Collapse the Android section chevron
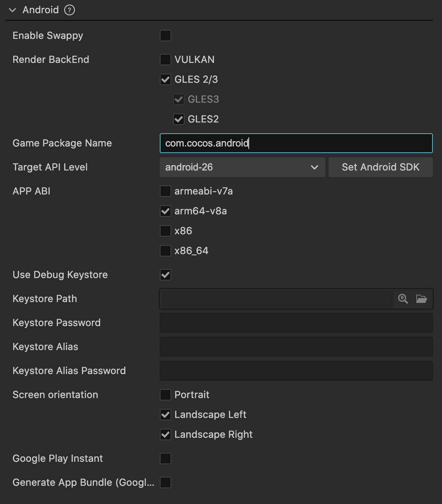Screen dimensions: 442x504 coord(12,10)
